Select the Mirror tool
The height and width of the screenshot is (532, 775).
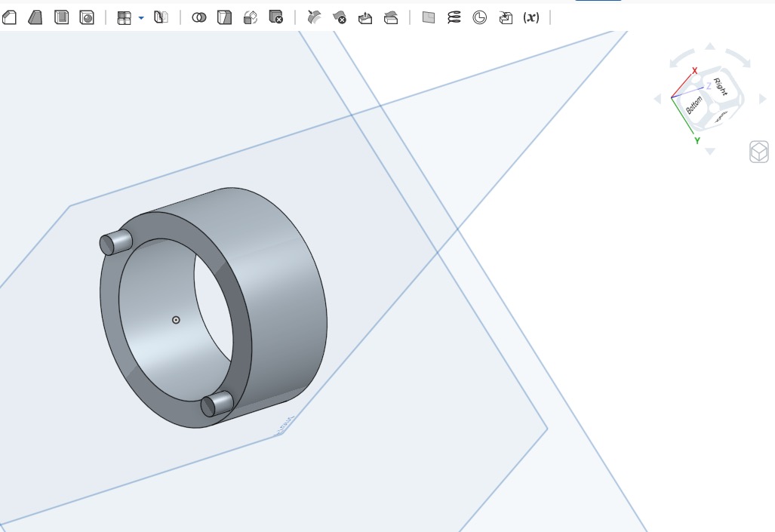coord(161,17)
